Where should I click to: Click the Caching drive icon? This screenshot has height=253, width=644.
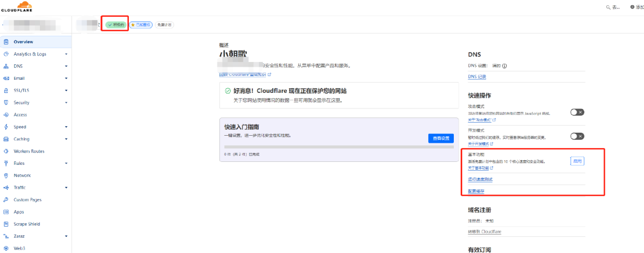click(x=6, y=139)
